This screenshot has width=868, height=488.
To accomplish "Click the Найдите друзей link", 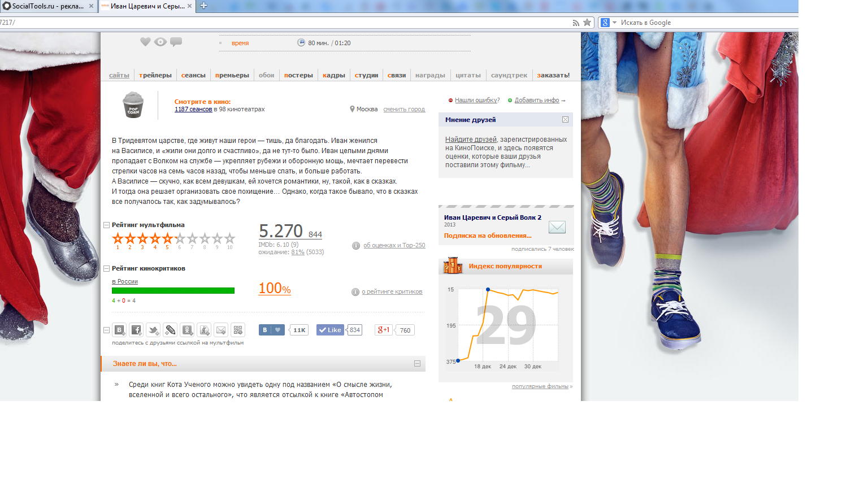I will click(x=471, y=140).
